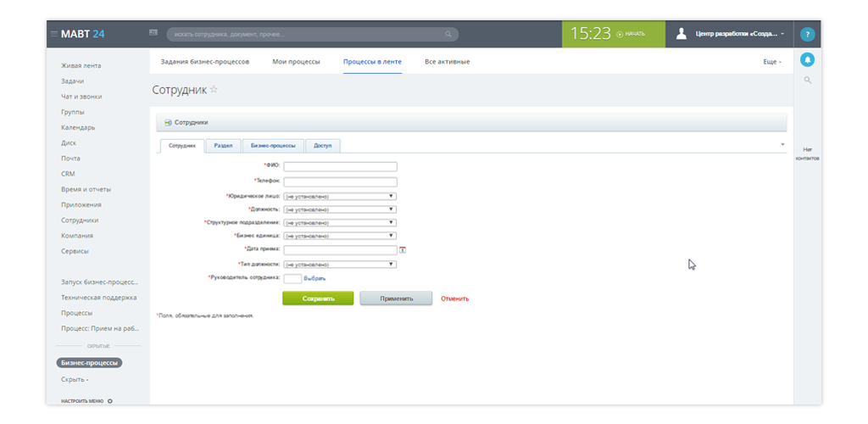Mark Сотрудник page as favorite star
Screen dimensions: 868x424
[214, 89]
